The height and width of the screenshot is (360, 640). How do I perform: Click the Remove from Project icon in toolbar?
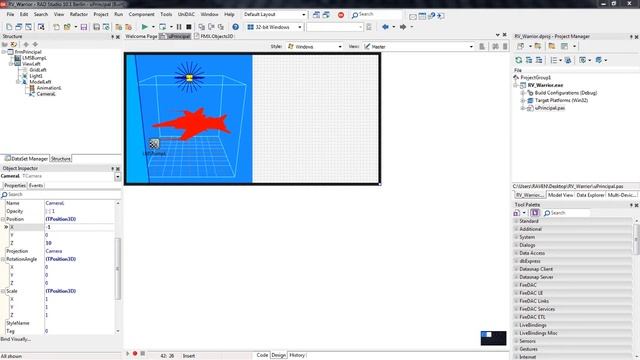[x=128, y=27]
